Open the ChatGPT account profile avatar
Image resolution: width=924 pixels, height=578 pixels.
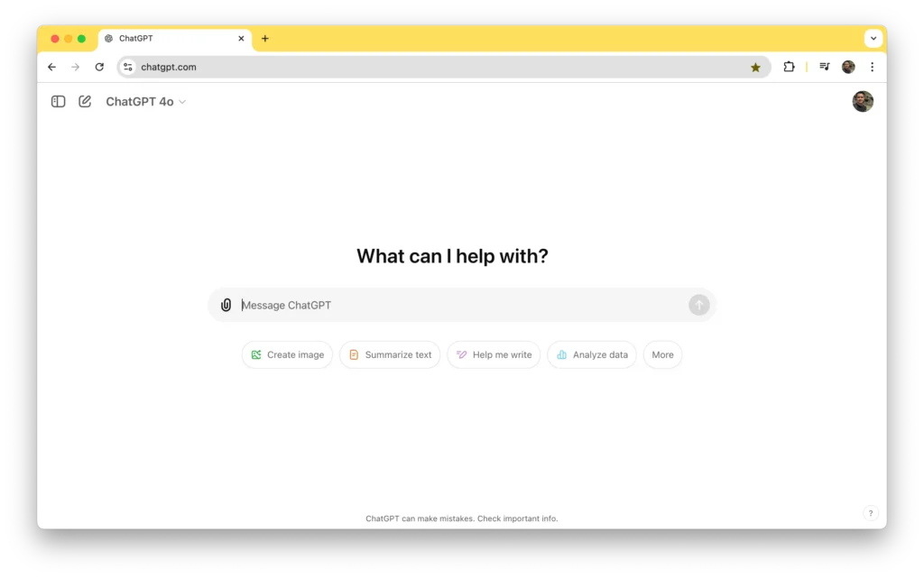click(862, 101)
